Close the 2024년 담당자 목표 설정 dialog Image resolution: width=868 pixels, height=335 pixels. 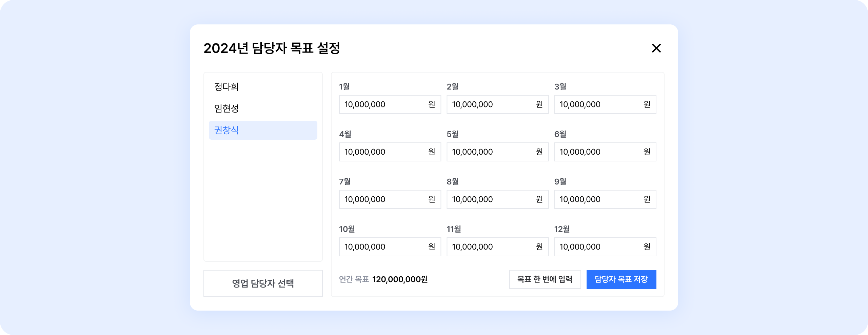[x=656, y=48]
